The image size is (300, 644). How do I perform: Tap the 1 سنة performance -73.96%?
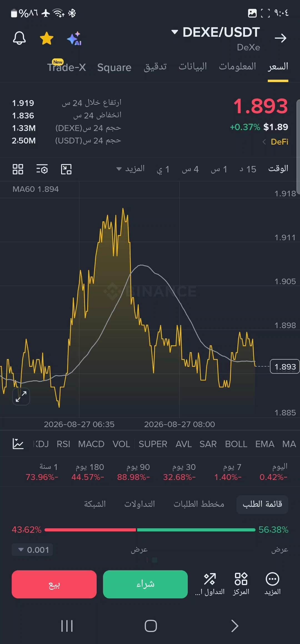(42, 472)
